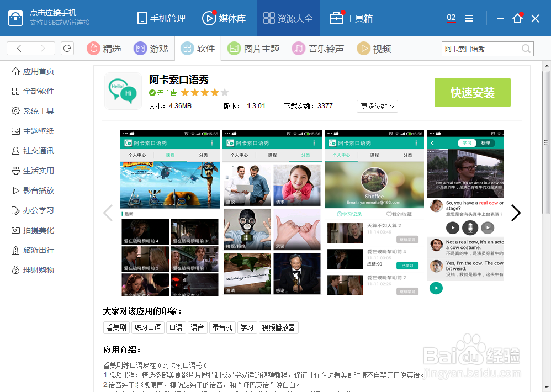Click the 阿卡索口语秀 app icon
Screen dimensions: 551x392
pos(123,91)
